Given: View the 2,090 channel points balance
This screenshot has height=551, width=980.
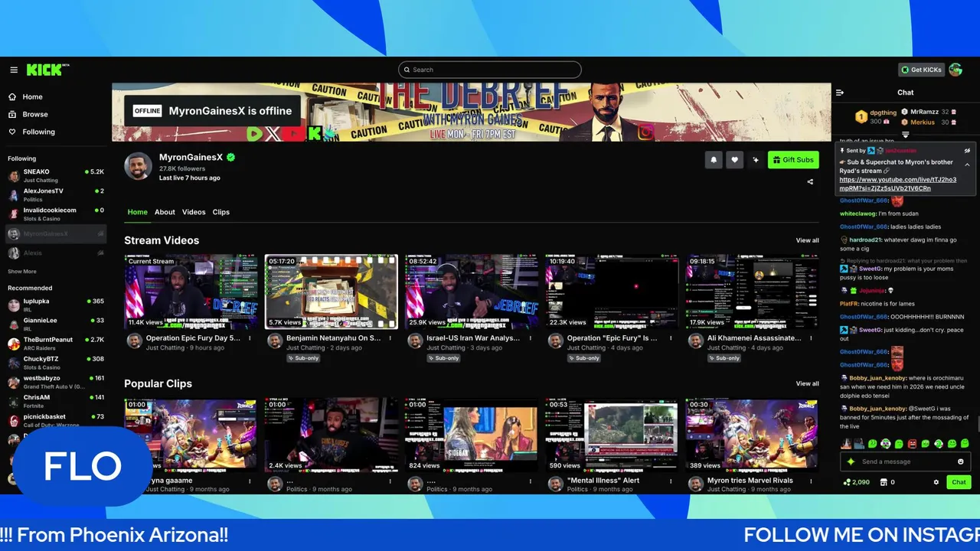Looking at the screenshot, I should coord(856,482).
